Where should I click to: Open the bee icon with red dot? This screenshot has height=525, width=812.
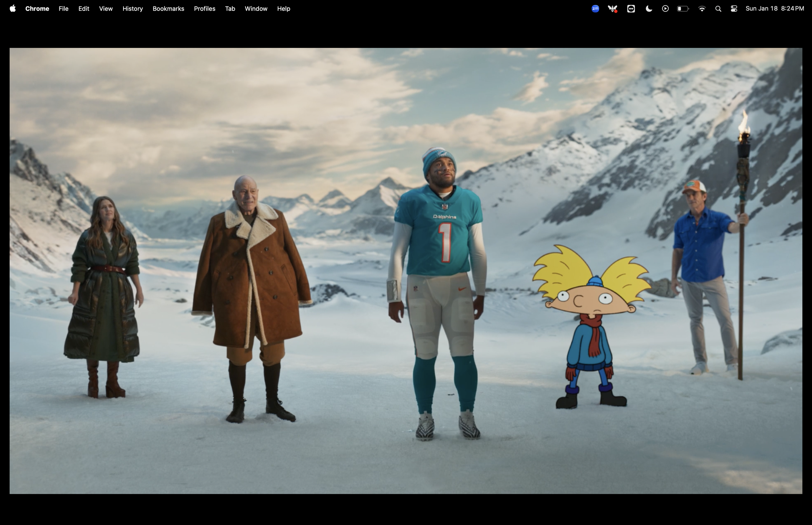[612, 9]
